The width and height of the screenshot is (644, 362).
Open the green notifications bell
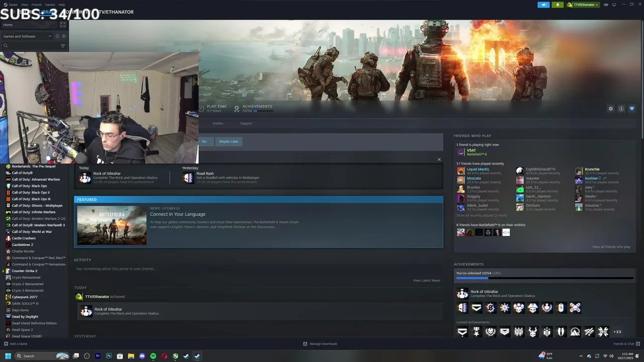pos(557,5)
